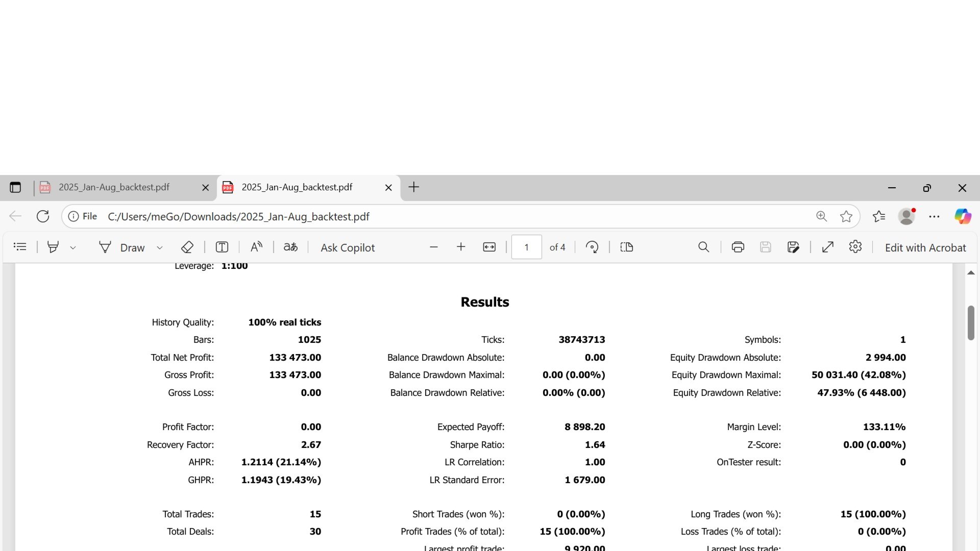This screenshot has height=551, width=980.
Task: Click the page number input field
Action: (x=526, y=247)
